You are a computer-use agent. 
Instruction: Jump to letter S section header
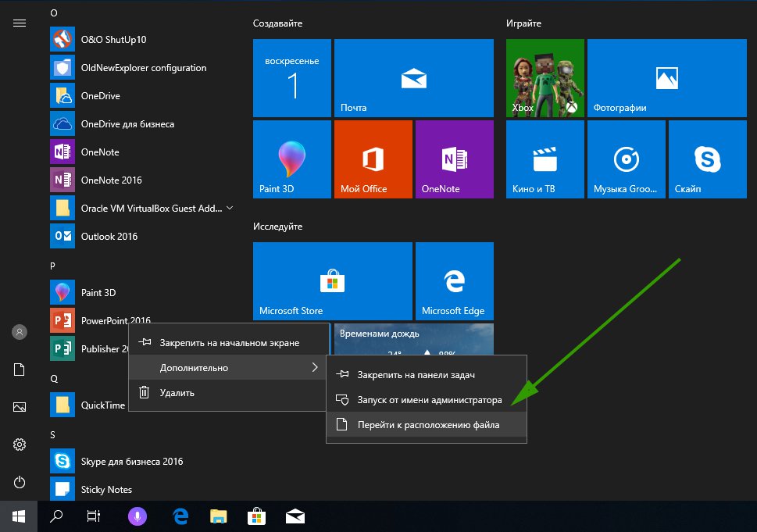point(52,434)
